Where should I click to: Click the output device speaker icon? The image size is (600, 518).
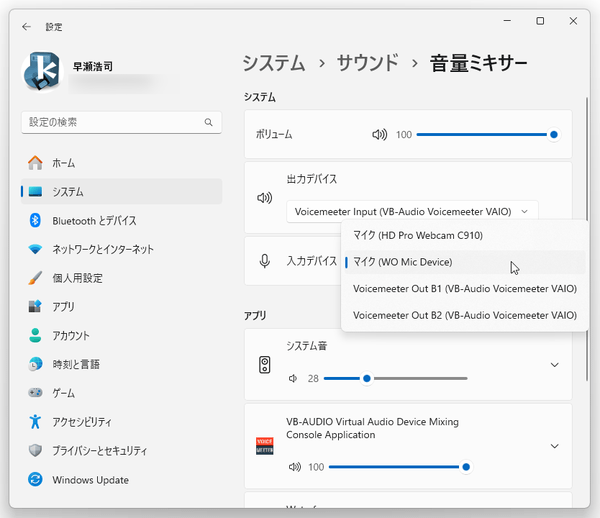pyautogui.click(x=264, y=198)
